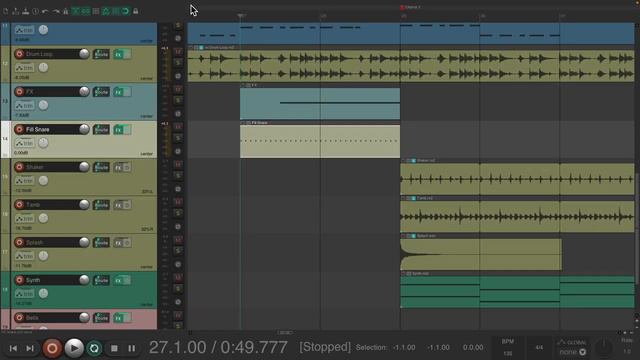Open the trim envelope menu on Drum Loop track
Viewport: 640px width, 360px height.
(x=24, y=68)
